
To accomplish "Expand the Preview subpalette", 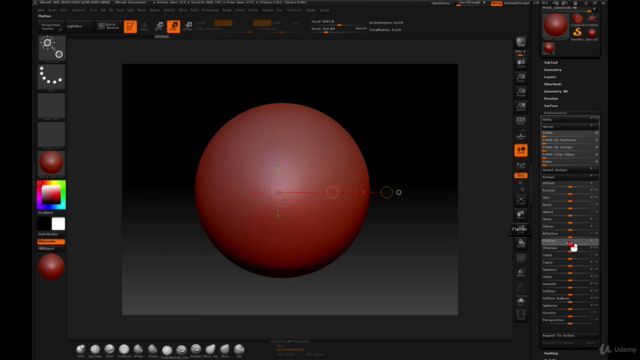I will coord(551,98).
